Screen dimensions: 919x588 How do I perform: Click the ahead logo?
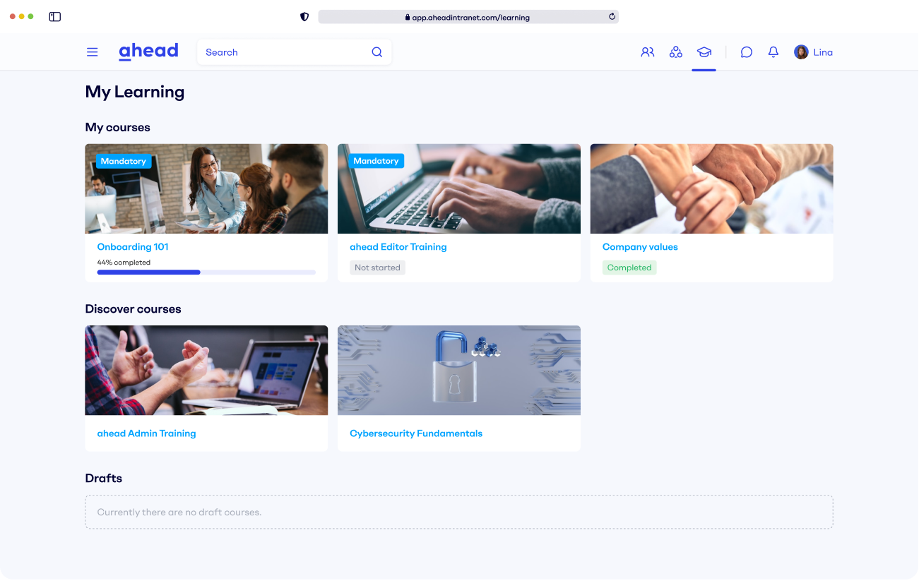tap(148, 50)
